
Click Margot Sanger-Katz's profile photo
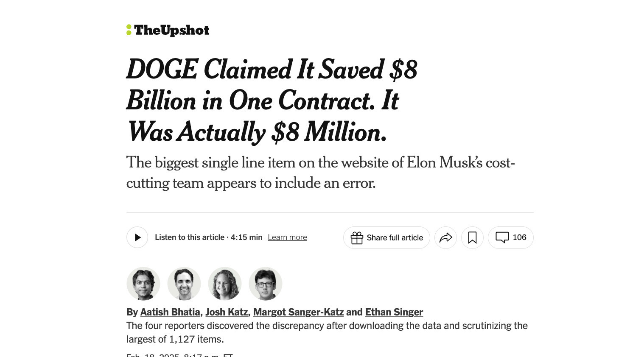tap(225, 284)
